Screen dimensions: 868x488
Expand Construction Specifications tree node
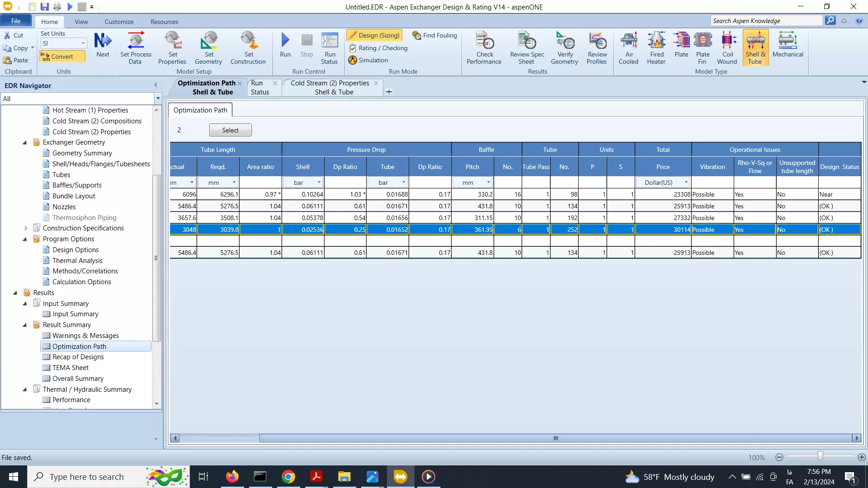26,229
